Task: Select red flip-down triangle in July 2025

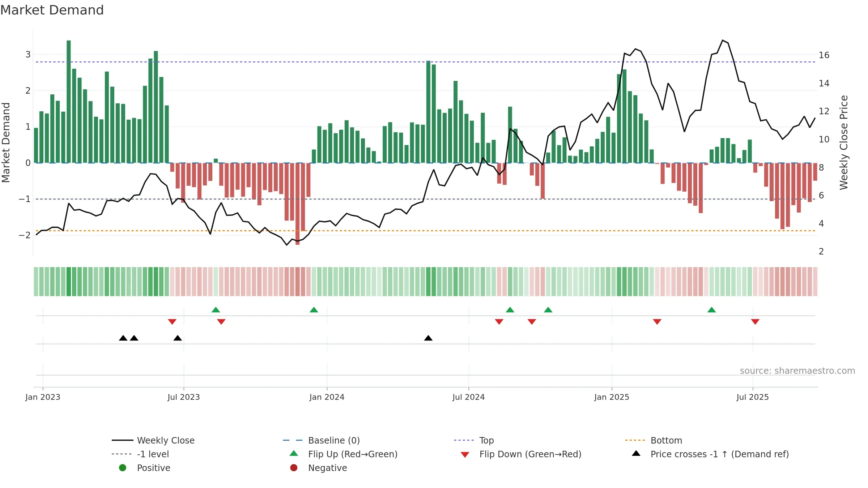Action: coord(755,322)
